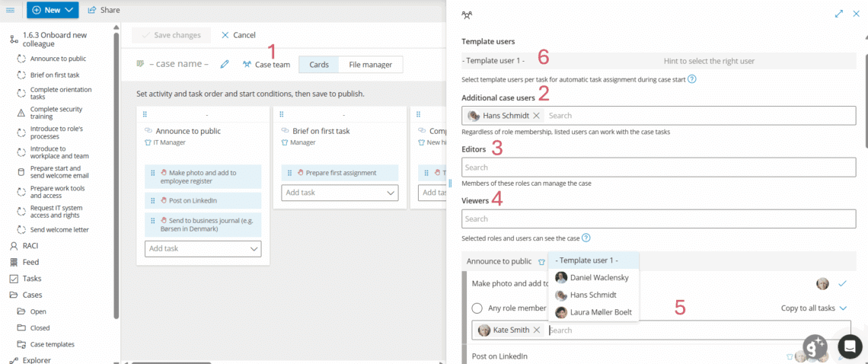Select the Any role member radio button
868x364 pixels.
(477, 308)
